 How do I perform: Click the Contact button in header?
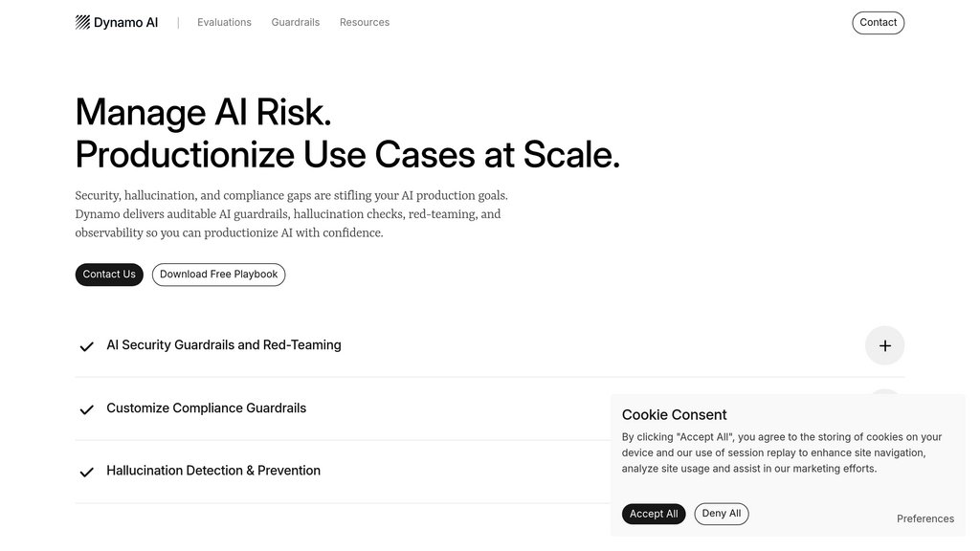click(878, 23)
